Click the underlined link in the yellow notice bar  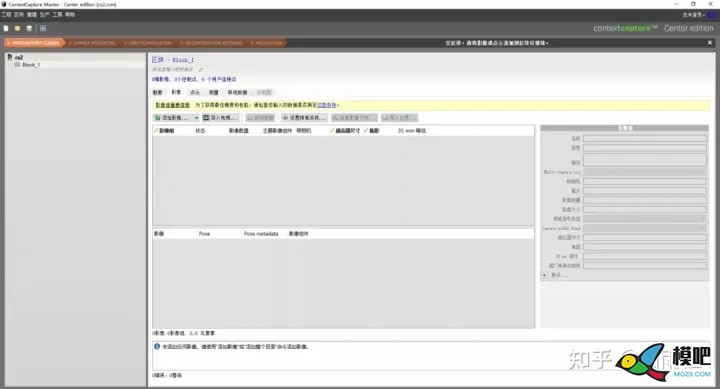pos(327,105)
